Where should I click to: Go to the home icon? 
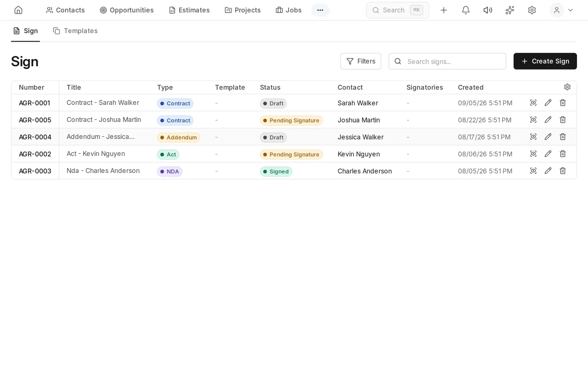18,10
